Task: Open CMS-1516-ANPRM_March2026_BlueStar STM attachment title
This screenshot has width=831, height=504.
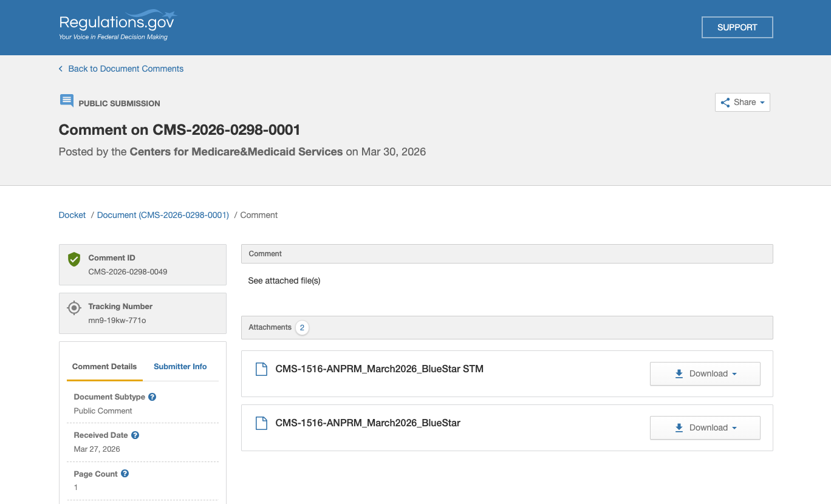Action: coord(380,369)
